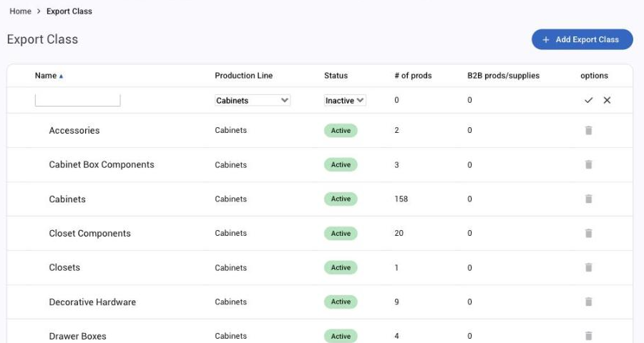The height and width of the screenshot is (343, 644).
Task: Click the Export Class page heading
Action: pos(42,39)
